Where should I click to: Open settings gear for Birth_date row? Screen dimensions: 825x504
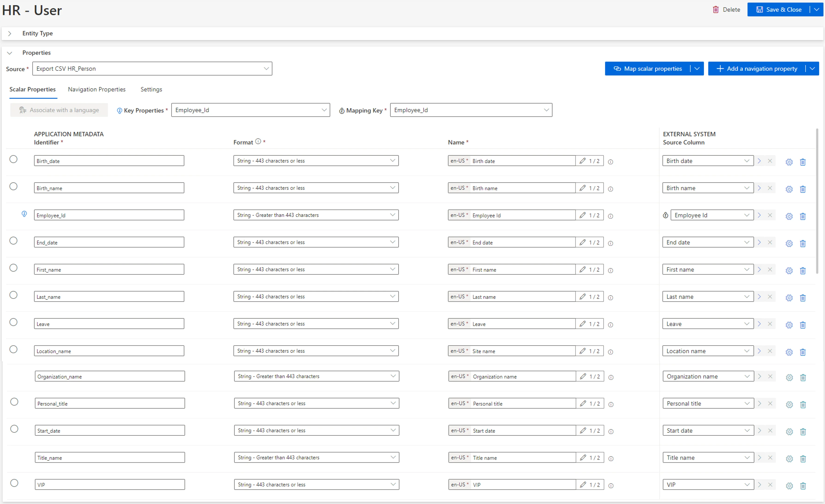(x=789, y=162)
